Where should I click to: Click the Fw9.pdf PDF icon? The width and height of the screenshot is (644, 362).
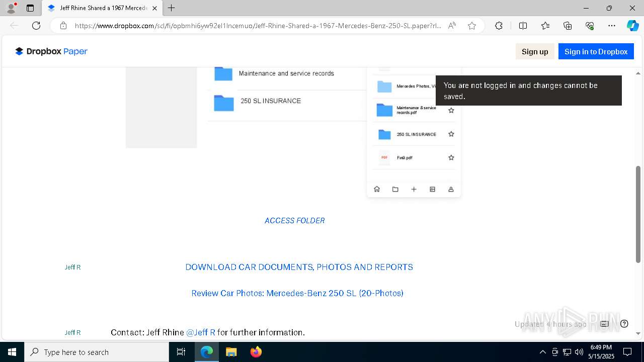[x=384, y=157]
